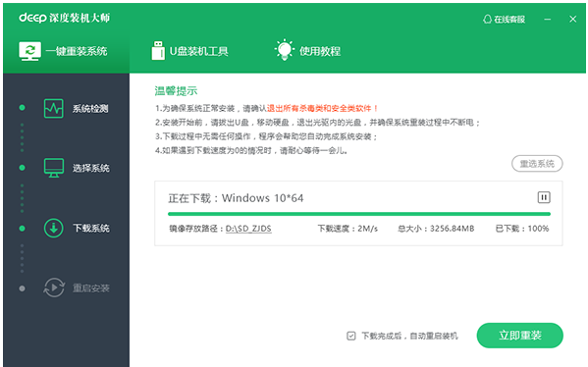Click the green download progress bar
This screenshot has width=588, height=367.
(359, 214)
